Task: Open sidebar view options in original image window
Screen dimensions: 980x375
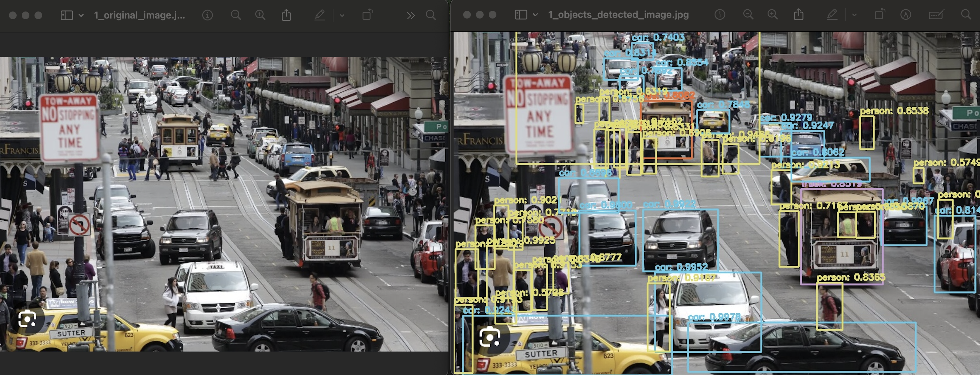Action: point(81,15)
